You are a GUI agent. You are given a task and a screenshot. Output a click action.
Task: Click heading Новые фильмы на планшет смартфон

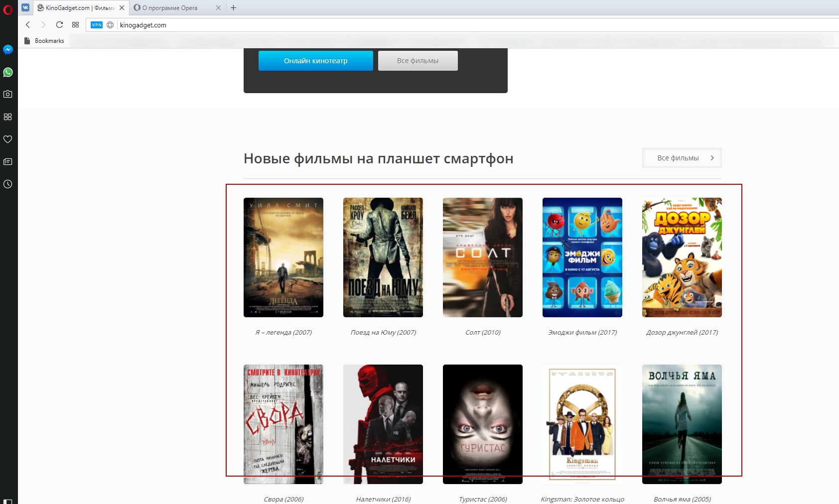tap(379, 158)
